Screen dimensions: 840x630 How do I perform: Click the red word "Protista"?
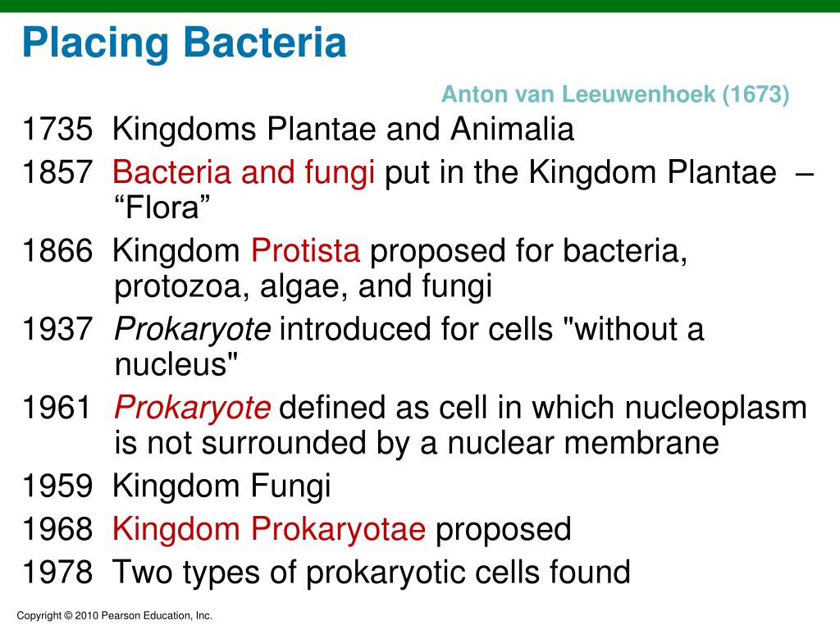[305, 251]
